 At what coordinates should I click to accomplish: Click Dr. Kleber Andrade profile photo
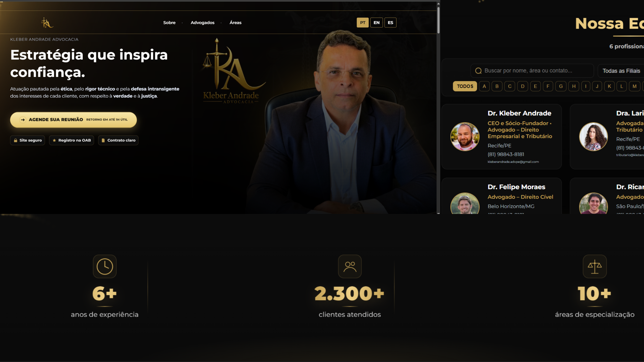(465, 137)
